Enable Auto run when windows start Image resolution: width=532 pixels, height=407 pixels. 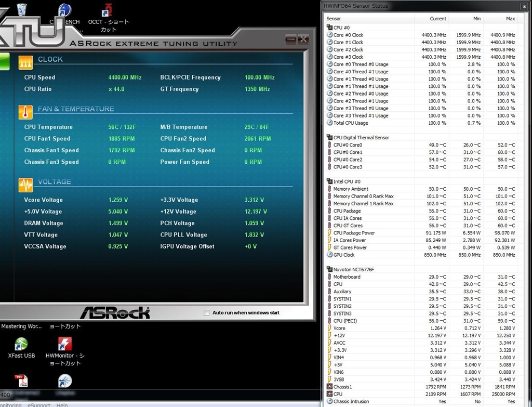coord(207,313)
